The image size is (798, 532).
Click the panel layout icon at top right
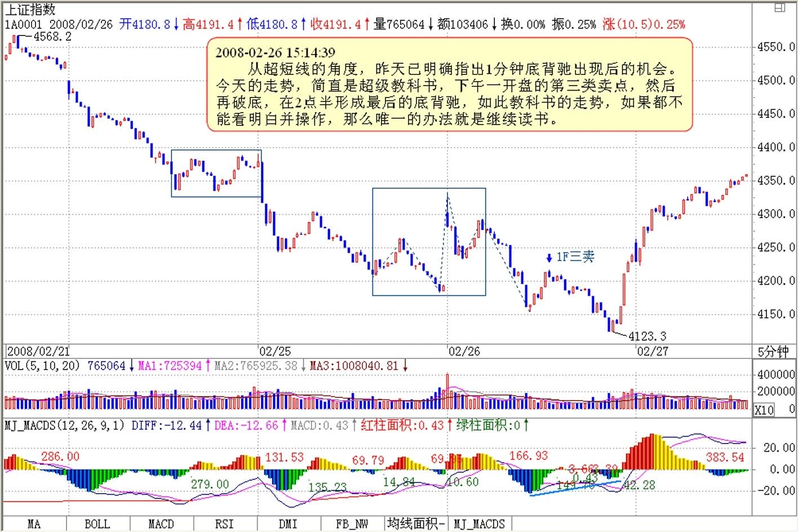(780, 7)
